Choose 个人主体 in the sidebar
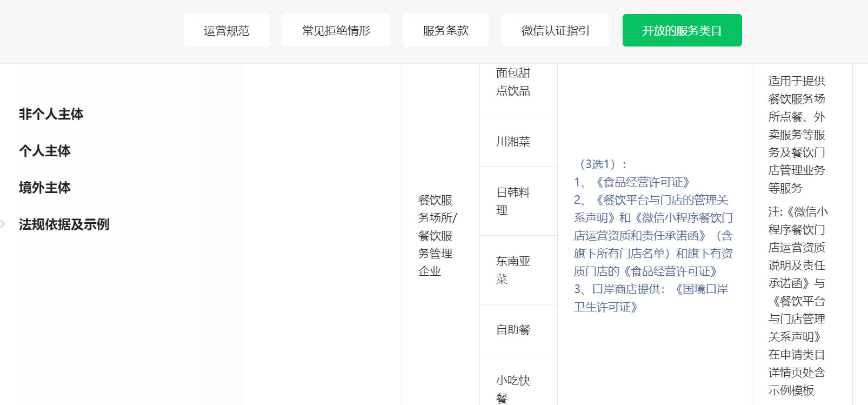 pos(45,151)
